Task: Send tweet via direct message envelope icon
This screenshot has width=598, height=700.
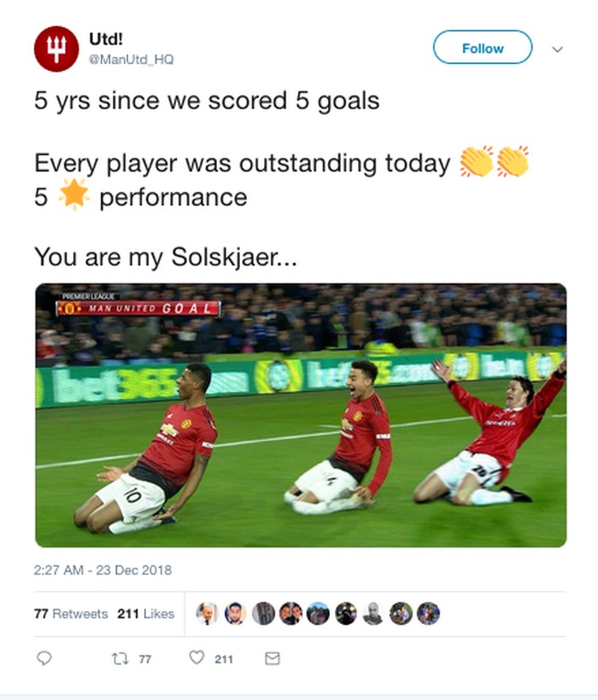Action: tap(272, 658)
